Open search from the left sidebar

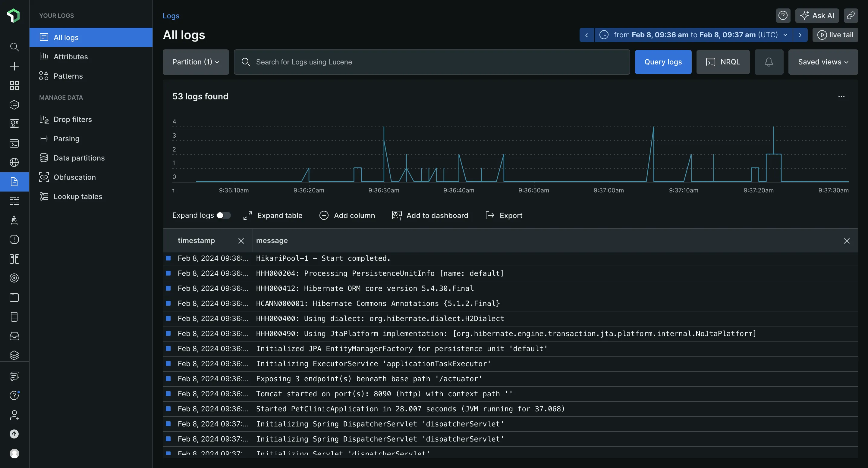(x=14, y=47)
